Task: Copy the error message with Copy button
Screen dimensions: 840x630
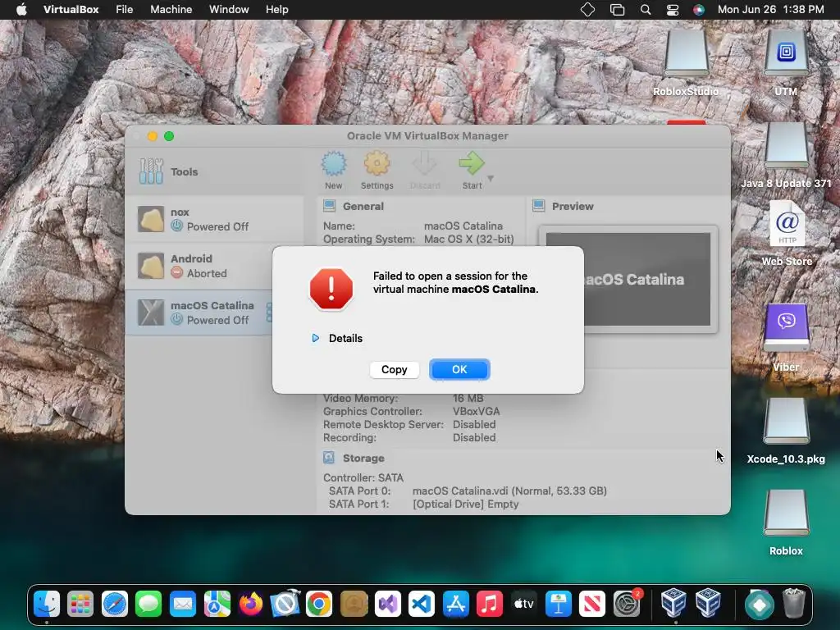Action: click(395, 370)
